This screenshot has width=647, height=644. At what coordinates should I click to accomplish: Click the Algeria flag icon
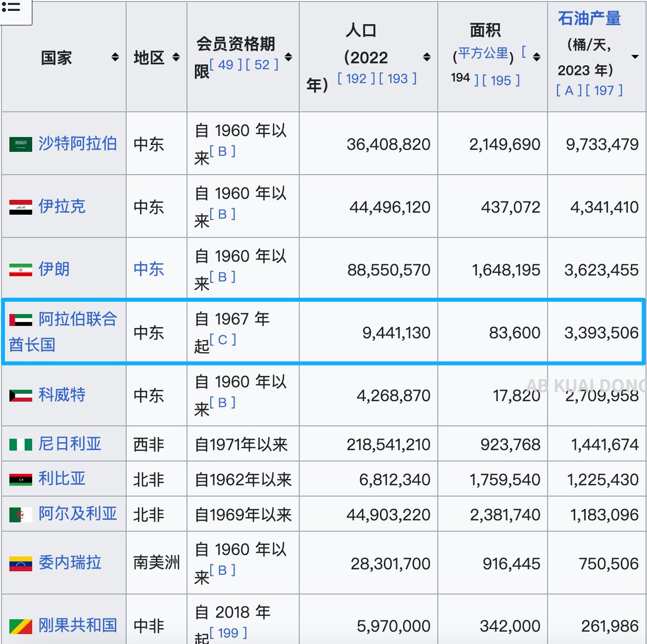(20, 515)
